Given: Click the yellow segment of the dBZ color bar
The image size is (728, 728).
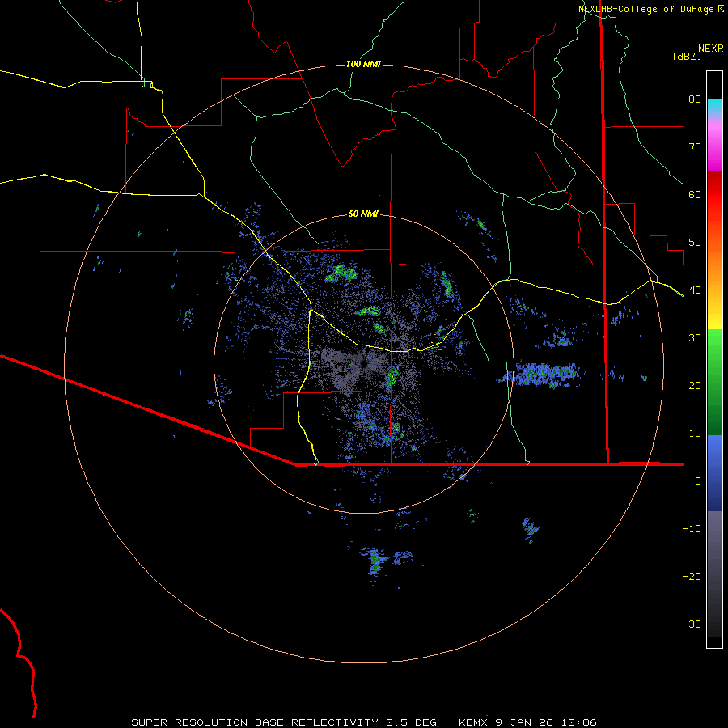Looking at the screenshot, I should (714, 315).
